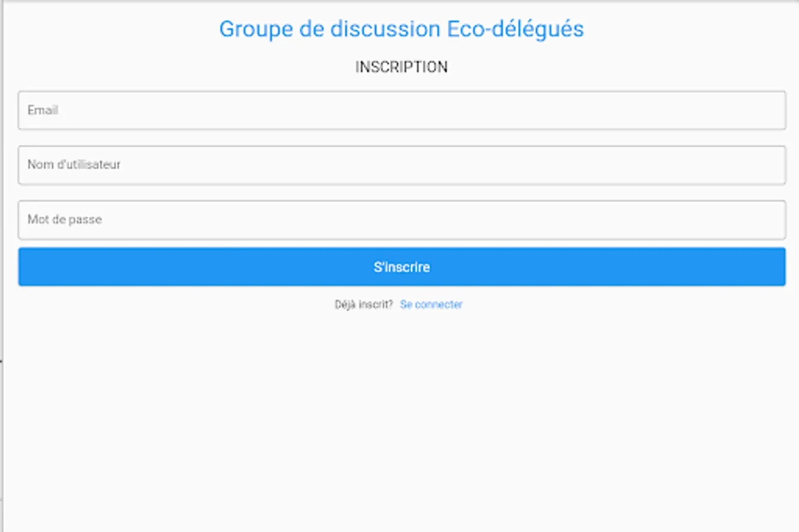This screenshot has width=799, height=532.
Task: Click the Nom d'utilisateur placeholder text
Action: pyautogui.click(x=74, y=165)
